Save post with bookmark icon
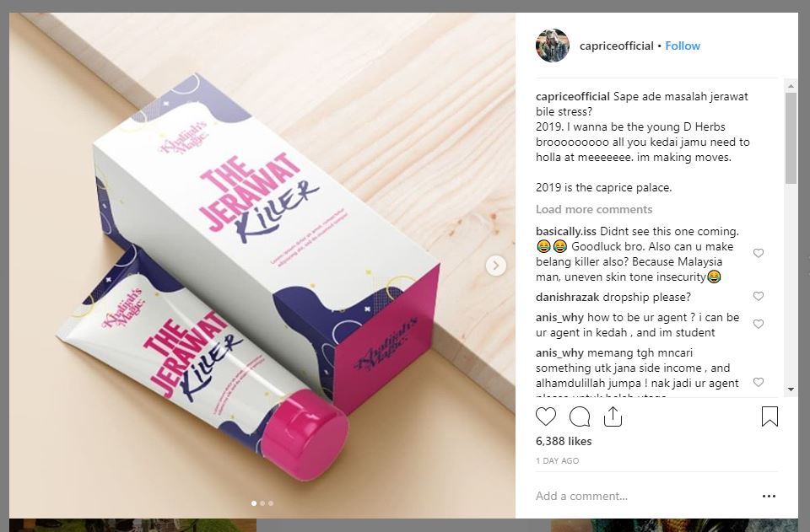 point(769,416)
